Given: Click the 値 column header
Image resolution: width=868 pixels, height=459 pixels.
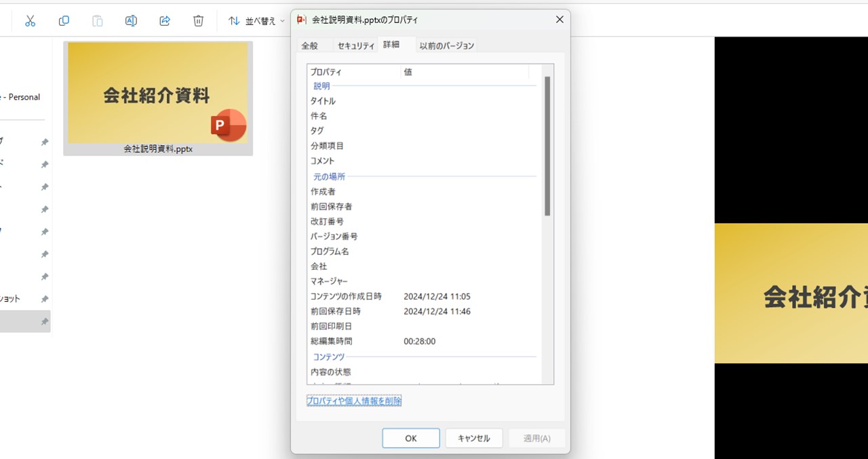Looking at the screenshot, I should coord(465,72).
